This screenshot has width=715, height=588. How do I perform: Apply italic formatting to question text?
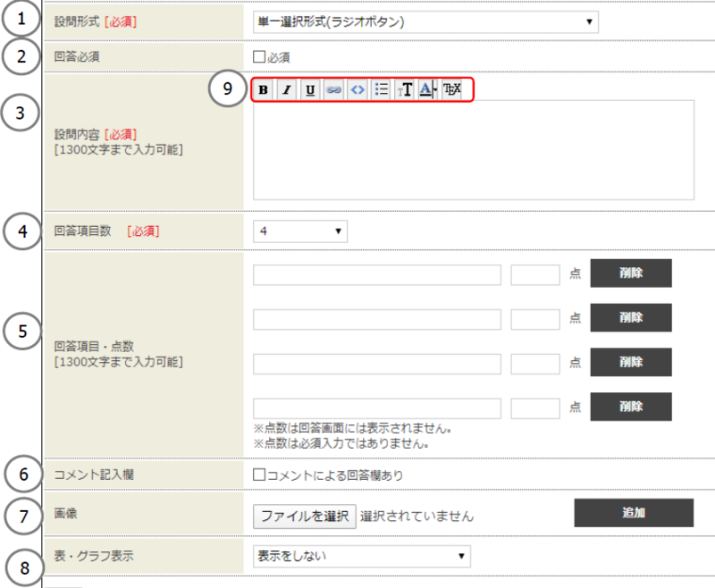point(286,89)
